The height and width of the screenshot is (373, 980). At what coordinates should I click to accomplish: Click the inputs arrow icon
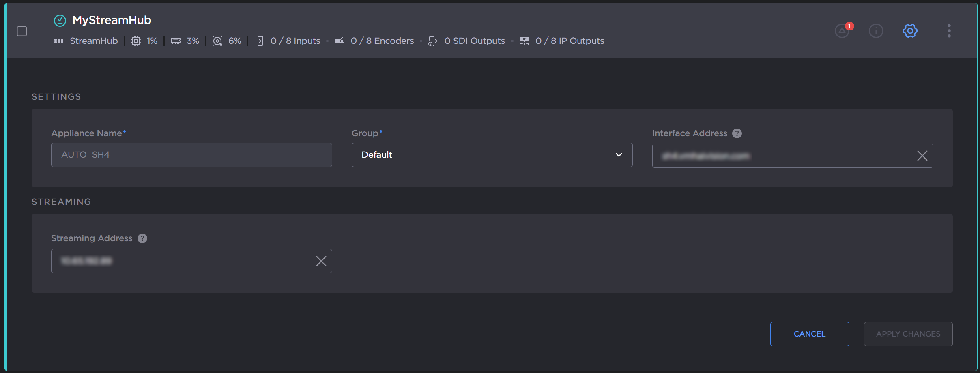[x=259, y=41]
